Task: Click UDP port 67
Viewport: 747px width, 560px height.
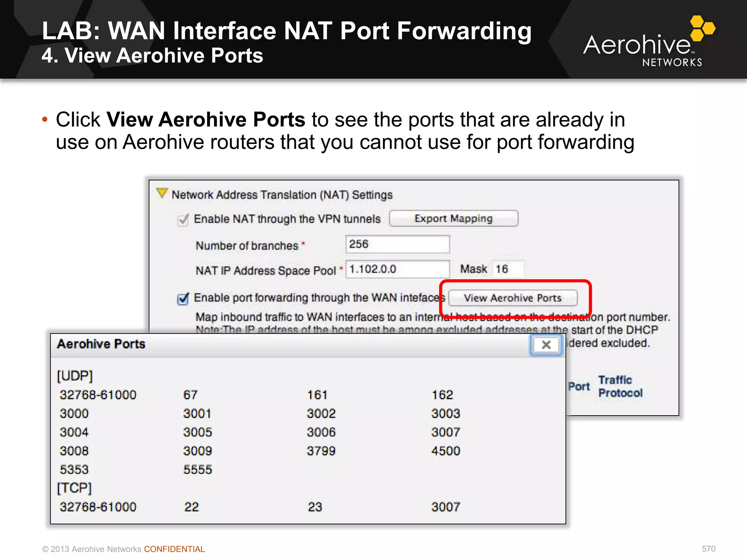Action: [x=190, y=394]
